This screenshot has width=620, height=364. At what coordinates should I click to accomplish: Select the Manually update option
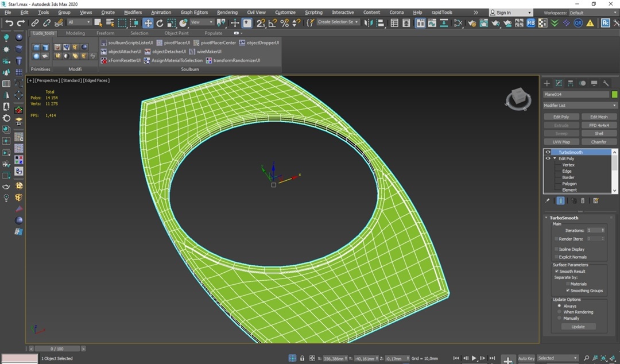click(559, 318)
